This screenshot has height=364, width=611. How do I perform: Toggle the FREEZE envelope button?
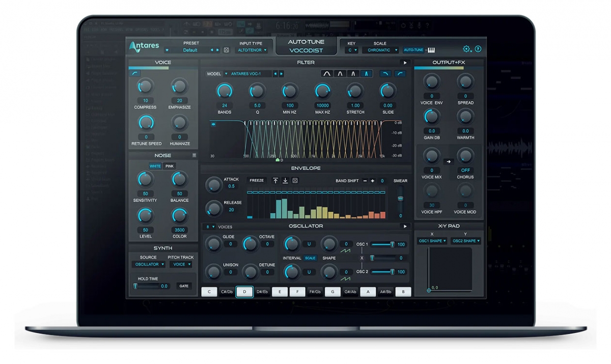point(257,180)
